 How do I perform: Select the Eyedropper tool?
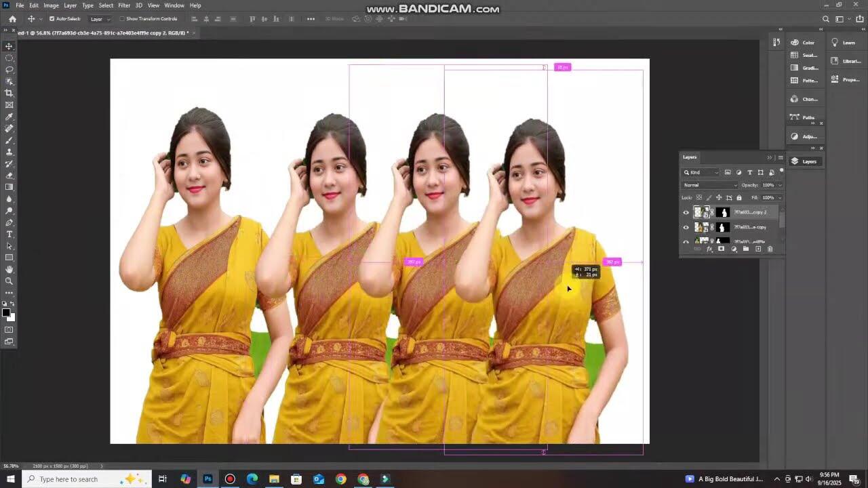9,117
